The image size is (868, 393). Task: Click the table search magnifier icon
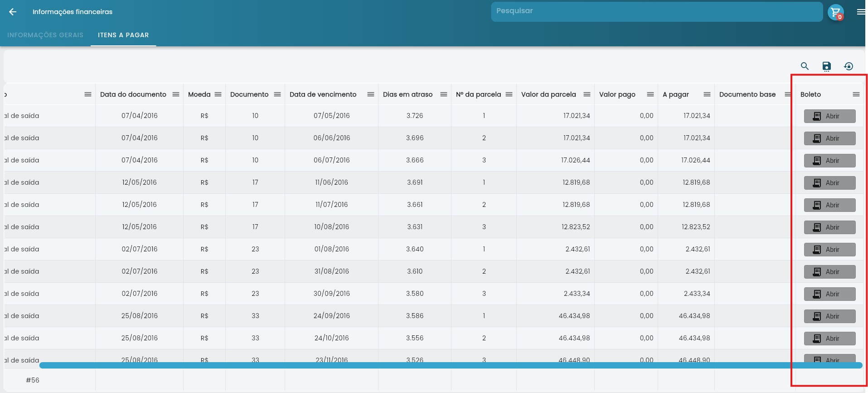(x=805, y=66)
